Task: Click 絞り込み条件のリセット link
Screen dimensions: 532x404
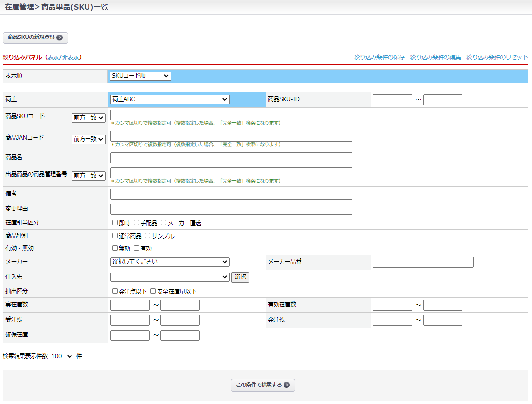Action: (x=497, y=57)
